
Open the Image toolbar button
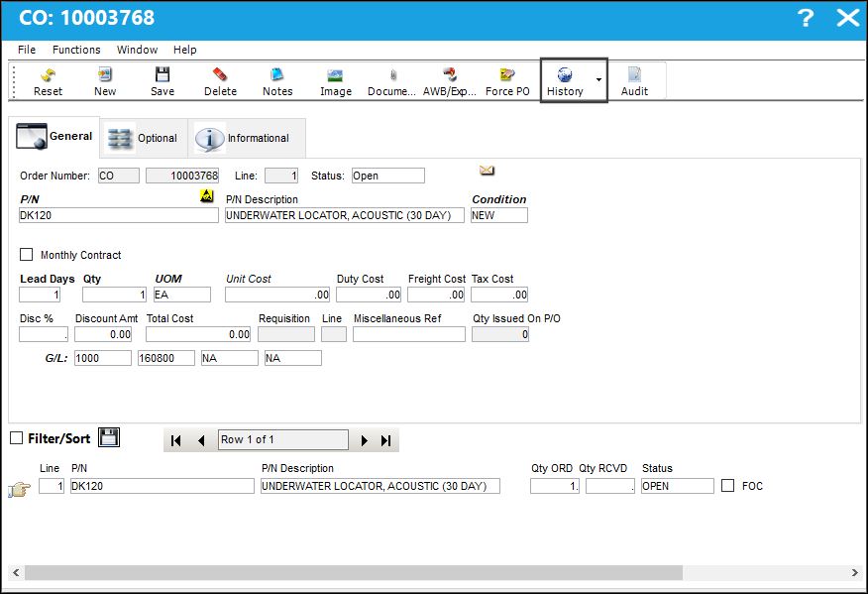point(336,81)
